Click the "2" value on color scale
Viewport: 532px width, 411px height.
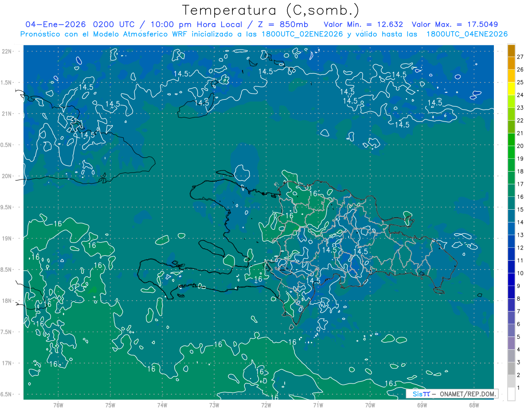tap(519, 375)
